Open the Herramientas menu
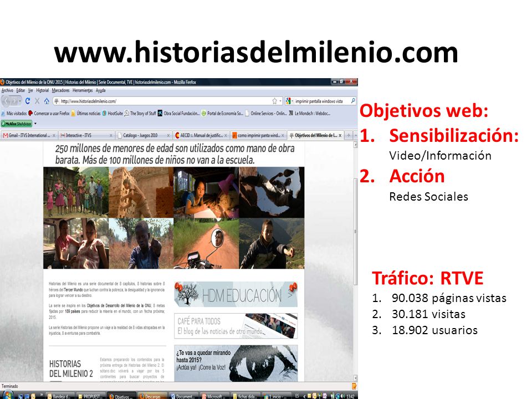Screen dimensions: 532x399 [83, 90]
